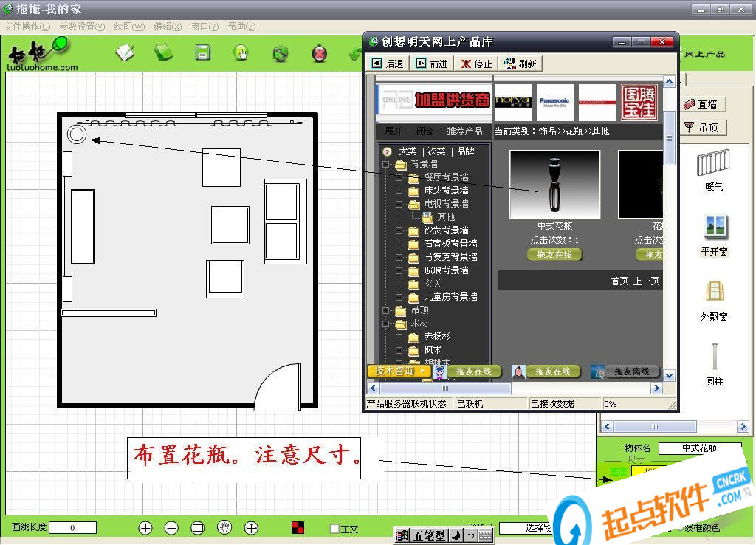The width and height of the screenshot is (756, 545).
Task: Click the 图腾宝佳 red brand logo
Action: pyautogui.click(x=639, y=102)
